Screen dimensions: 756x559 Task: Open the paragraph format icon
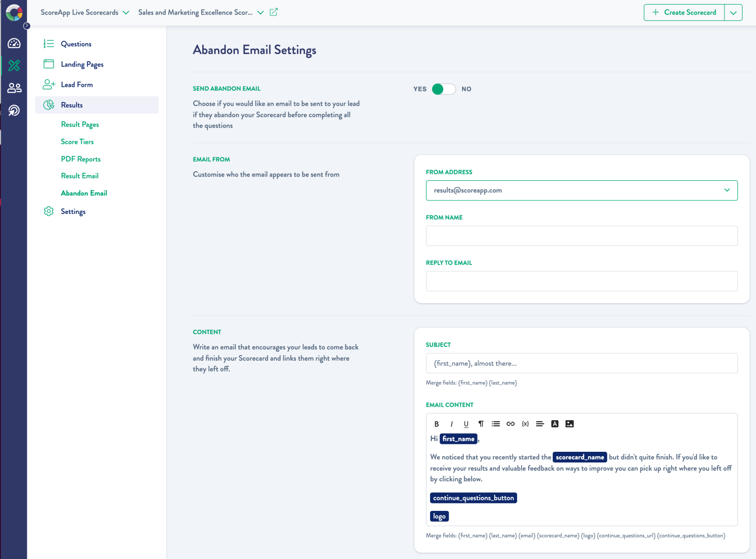pos(481,424)
